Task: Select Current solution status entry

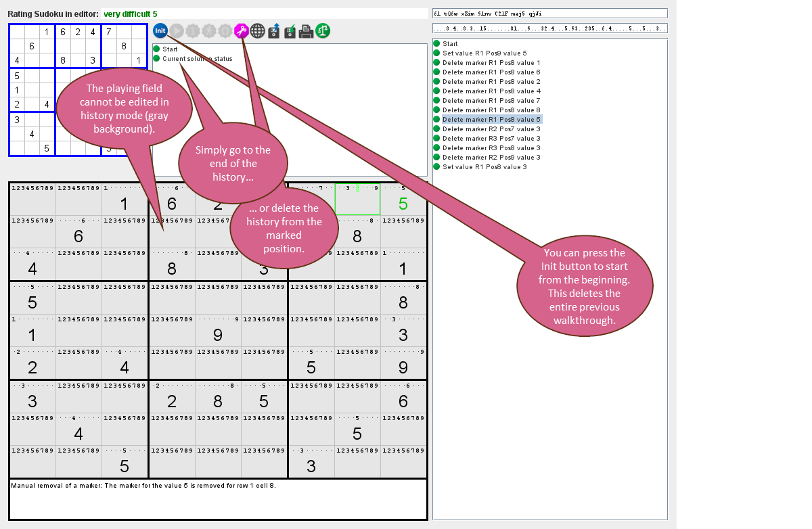Action: [197, 59]
